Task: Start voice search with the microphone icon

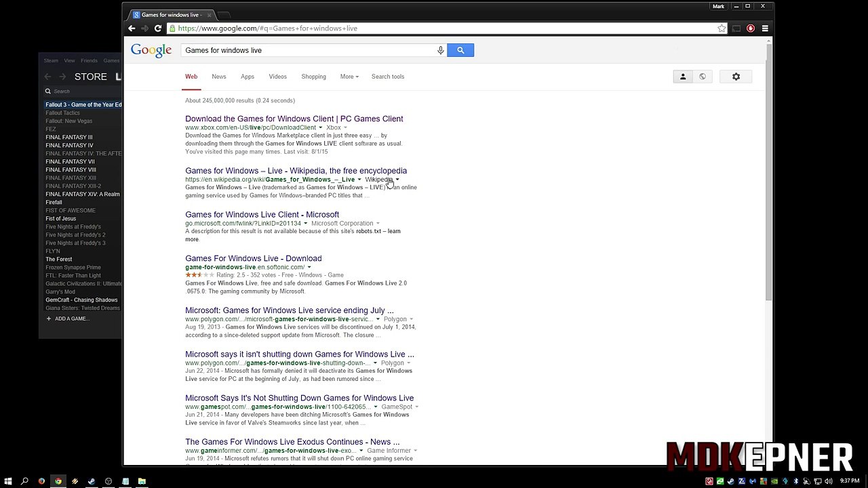Action: point(440,50)
